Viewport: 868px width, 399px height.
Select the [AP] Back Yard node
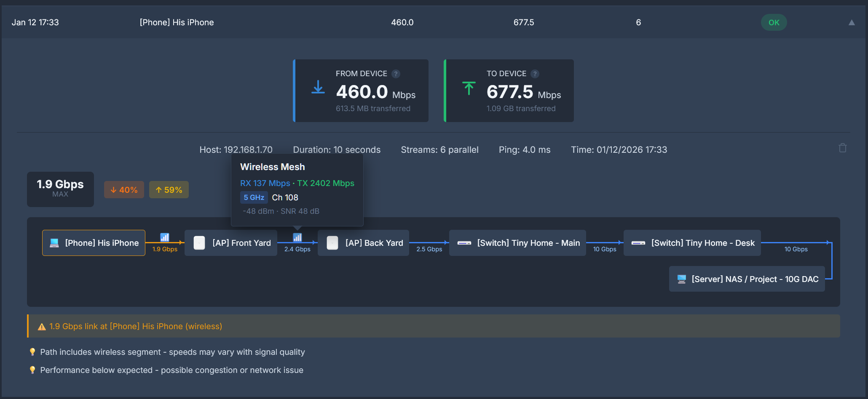[363, 243]
